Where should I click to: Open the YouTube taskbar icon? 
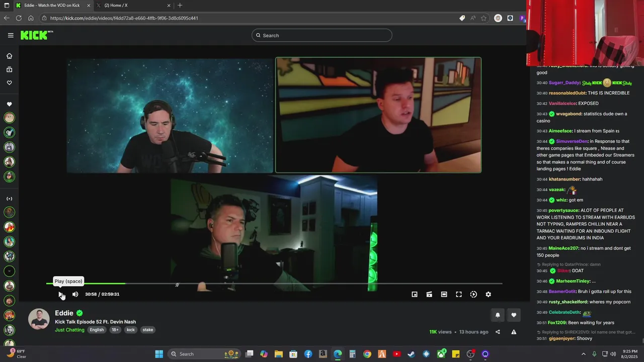(397, 354)
